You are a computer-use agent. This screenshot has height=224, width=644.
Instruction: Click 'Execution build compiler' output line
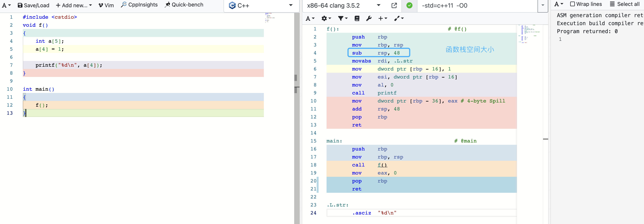click(x=600, y=23)
